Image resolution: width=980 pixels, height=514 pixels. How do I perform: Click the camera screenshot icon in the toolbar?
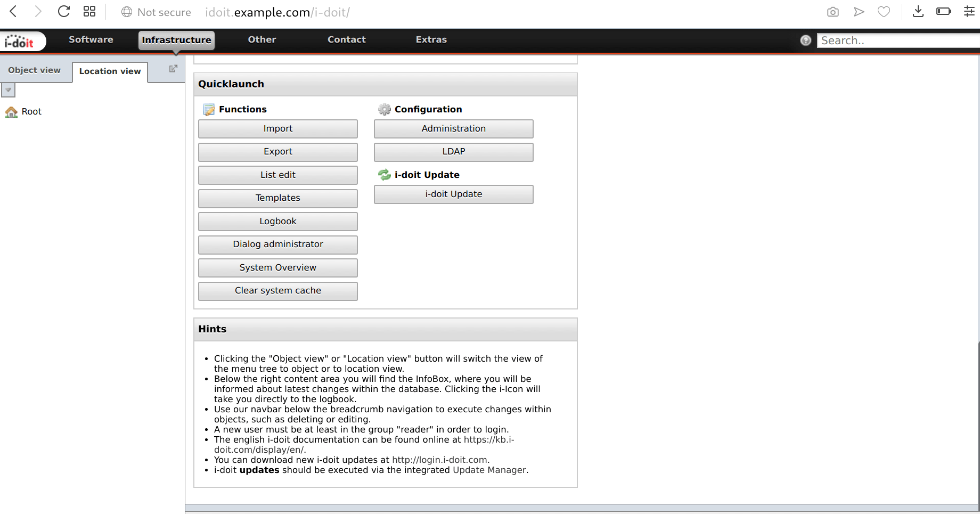coord(832,12)
